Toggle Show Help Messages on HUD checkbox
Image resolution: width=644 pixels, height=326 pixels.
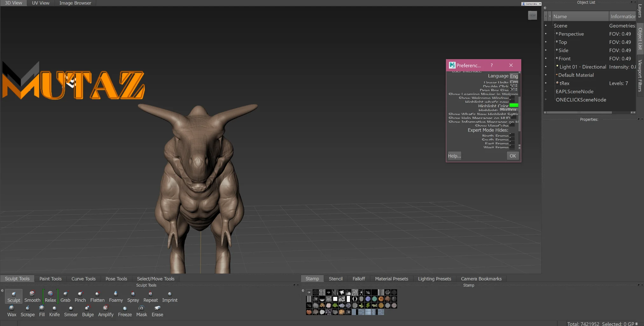point(514,118)
